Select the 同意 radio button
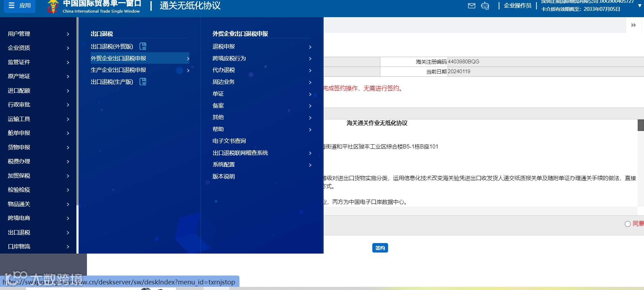Screen dimensions: 644x290 (x=628, y=224)
